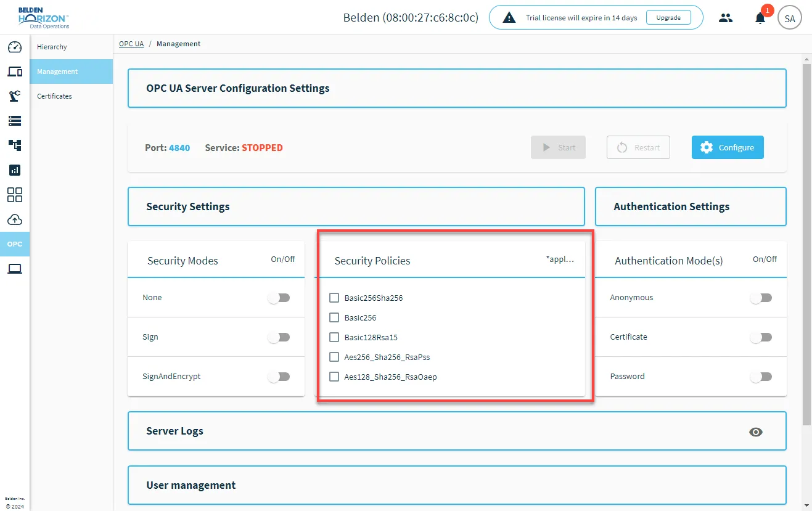Click the Start service button
This screenshot has width=812, height=511.
558,147
